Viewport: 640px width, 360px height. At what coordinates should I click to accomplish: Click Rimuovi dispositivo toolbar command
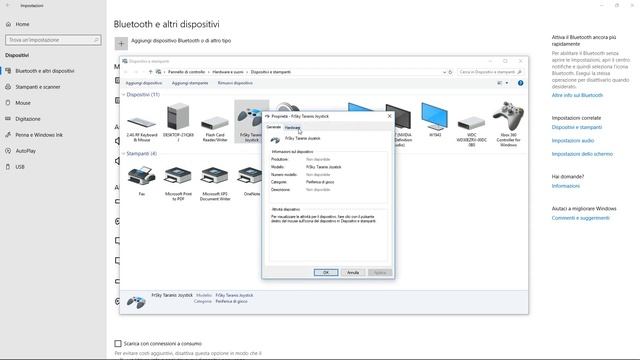click(235, 83)
